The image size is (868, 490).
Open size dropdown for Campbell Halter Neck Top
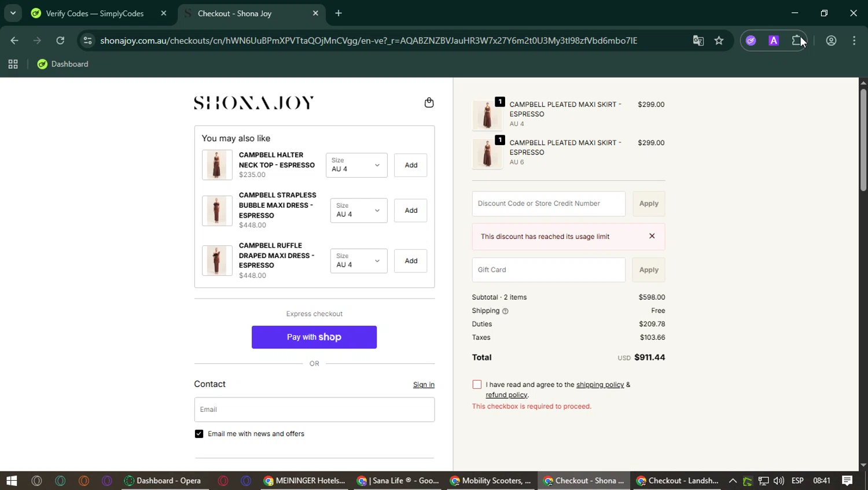pyautogui.click(x=356, y=165)
